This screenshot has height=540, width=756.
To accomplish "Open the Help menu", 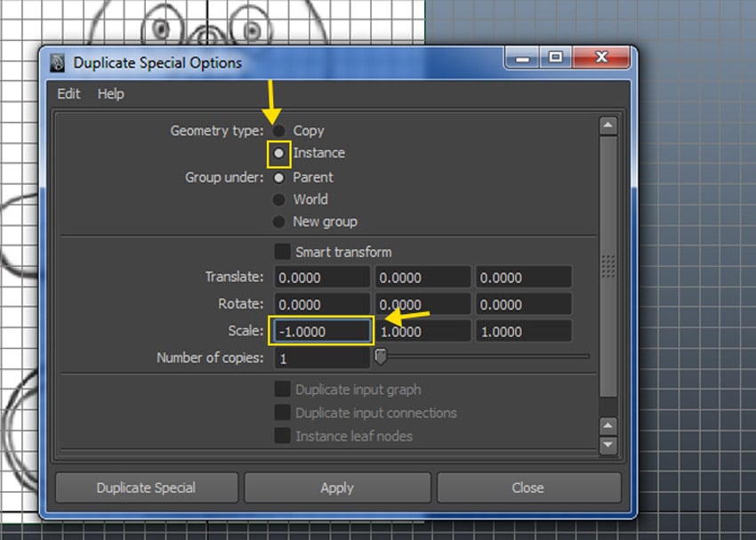I will point(111,93).
